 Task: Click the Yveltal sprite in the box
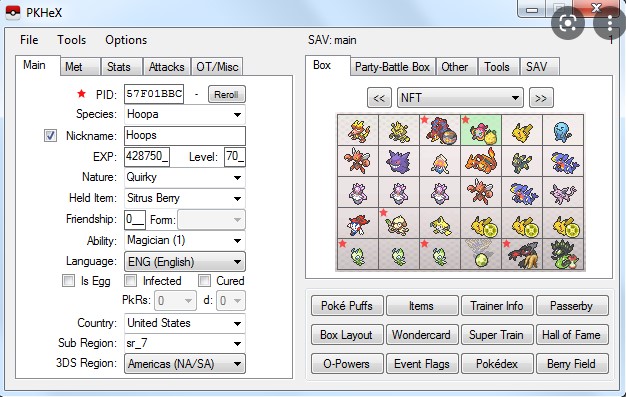click(x=521, y=254)
